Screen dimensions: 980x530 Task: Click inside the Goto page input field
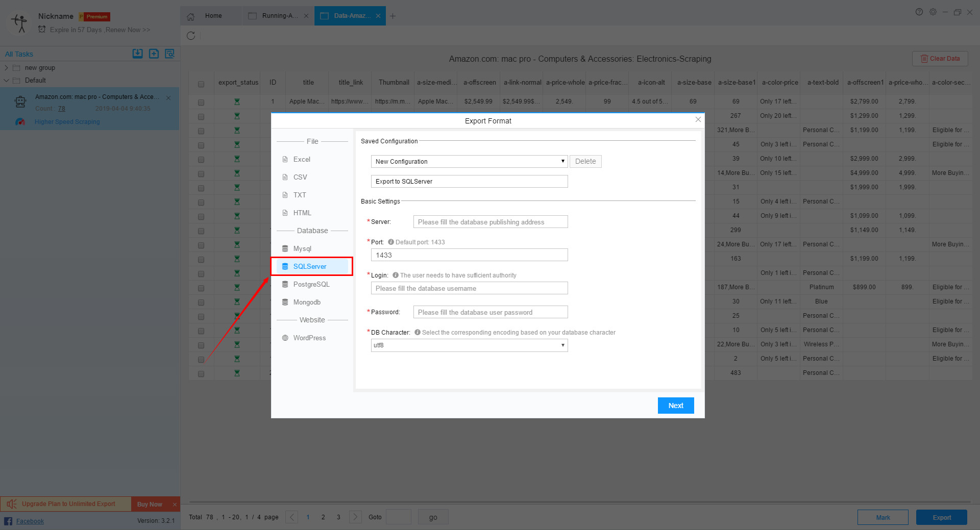pyautogui.click(x=399, y=517)
